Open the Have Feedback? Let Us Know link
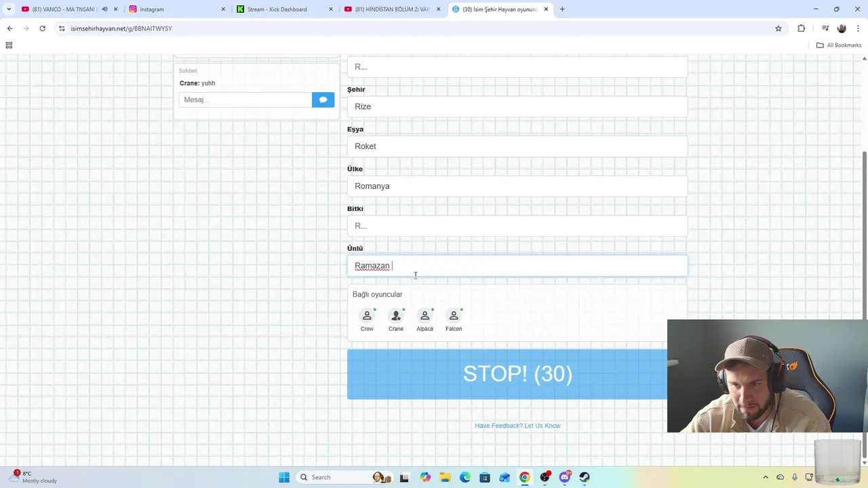The width and height of the screenshot is (868, 488). (x=517, y=426)
